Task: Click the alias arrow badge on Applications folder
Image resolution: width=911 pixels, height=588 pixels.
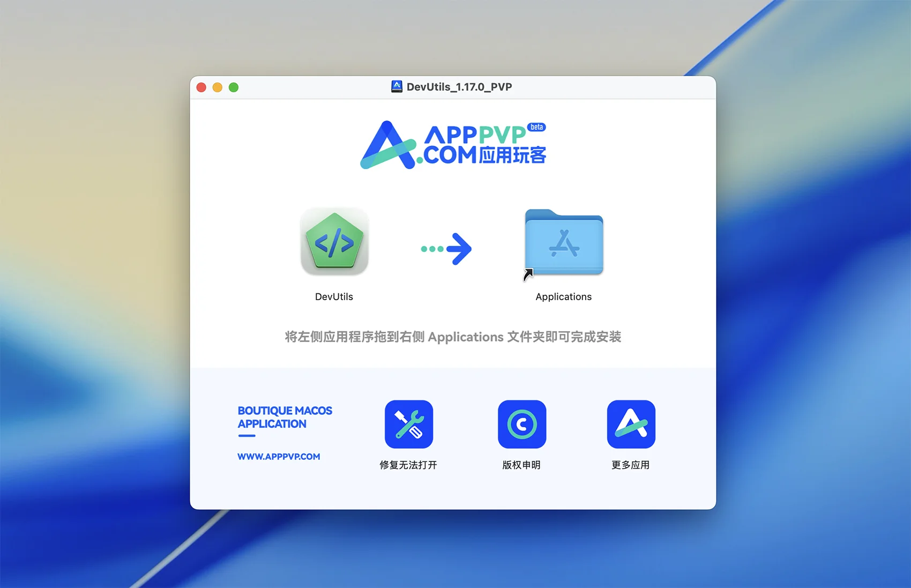Action: pyautogui.click(x=528, y=274)
